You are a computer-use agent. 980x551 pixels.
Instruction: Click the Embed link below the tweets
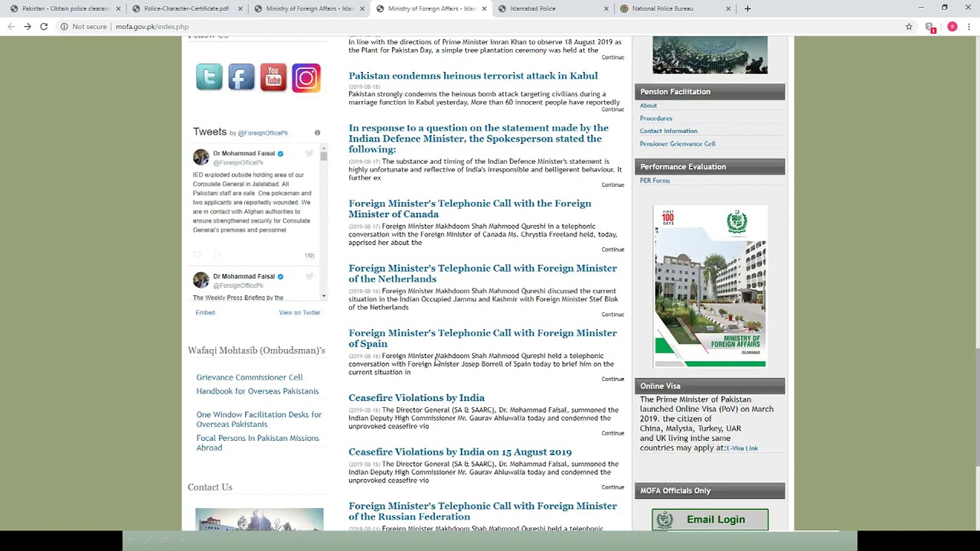(x=205, y=312)
